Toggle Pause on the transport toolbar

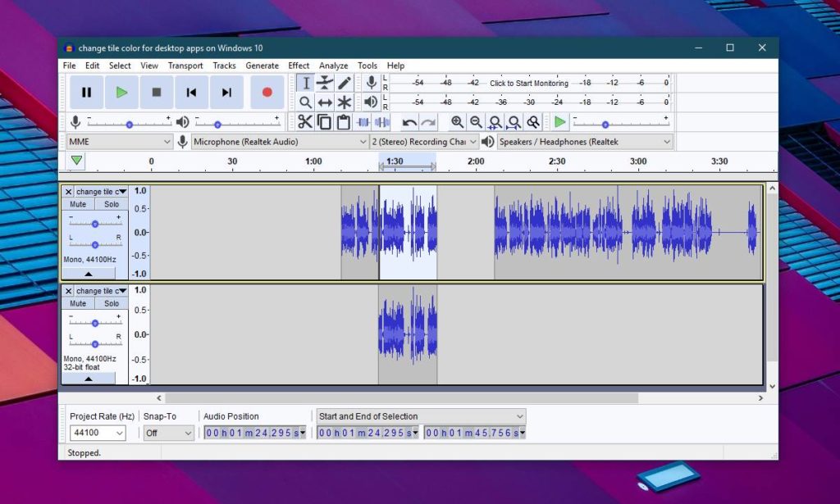pyautogui.click(x=86, y=93)
